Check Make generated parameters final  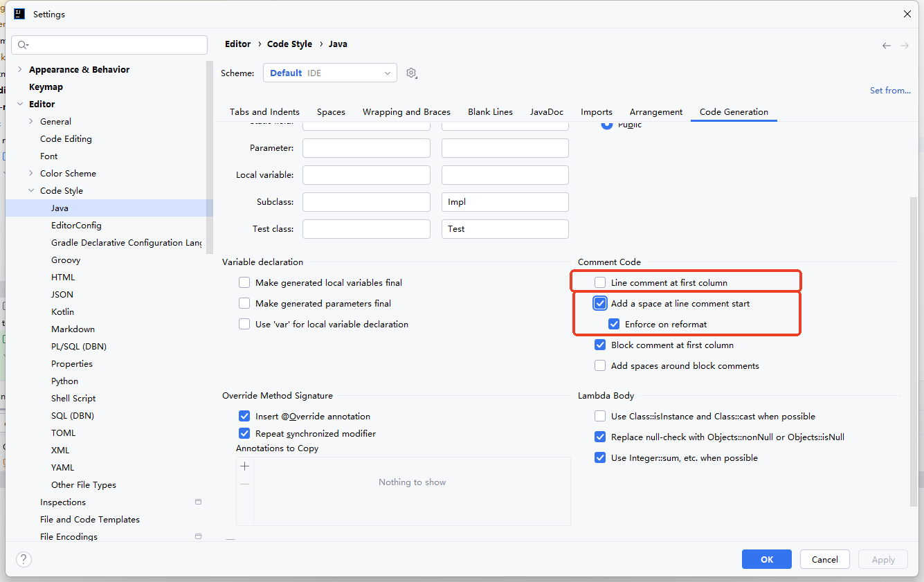244,303
